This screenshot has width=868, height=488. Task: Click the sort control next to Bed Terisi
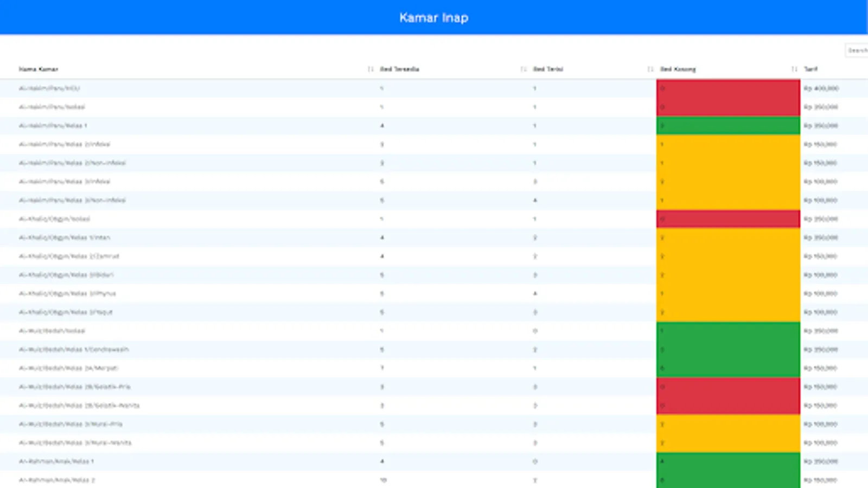pyautogui.click(x=524, y=69)
